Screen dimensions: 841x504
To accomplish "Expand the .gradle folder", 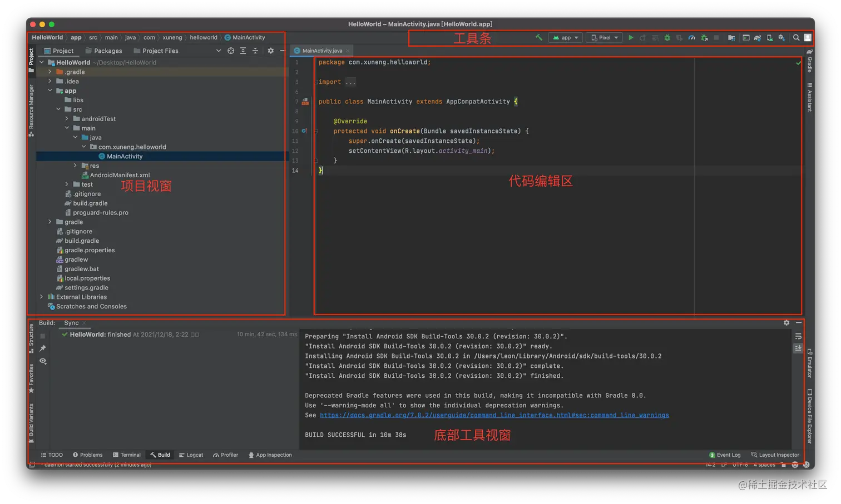I will tap(50, 72).
